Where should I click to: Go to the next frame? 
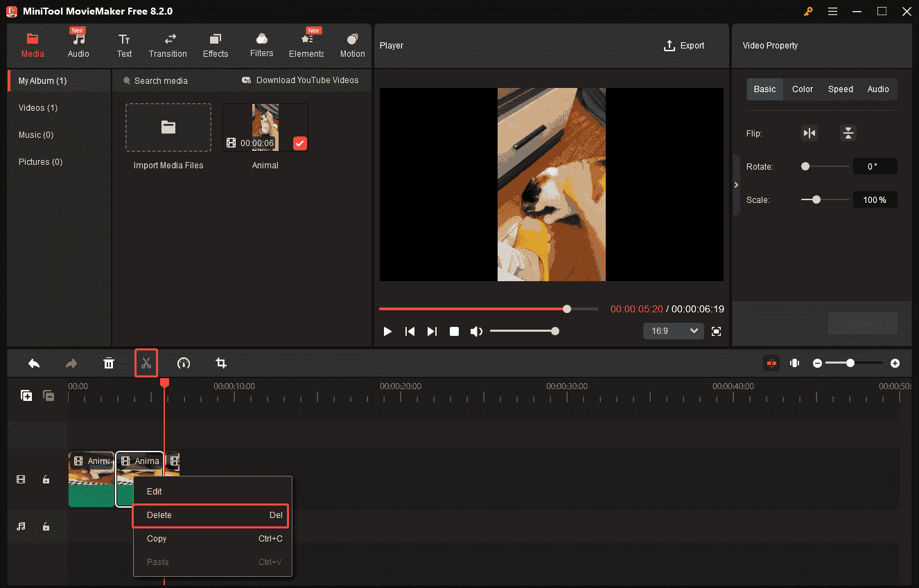tap(432, 332)
